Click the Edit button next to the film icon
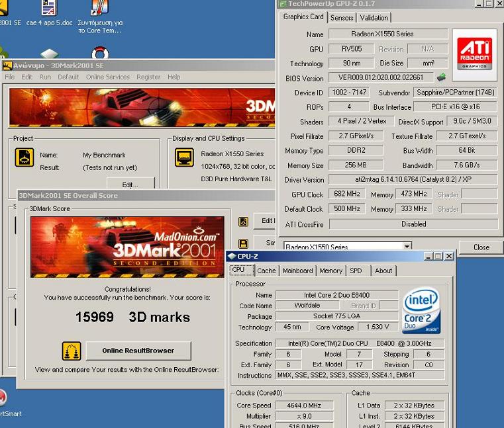This screenshot has height=428, width=504. tap(264, 221)
